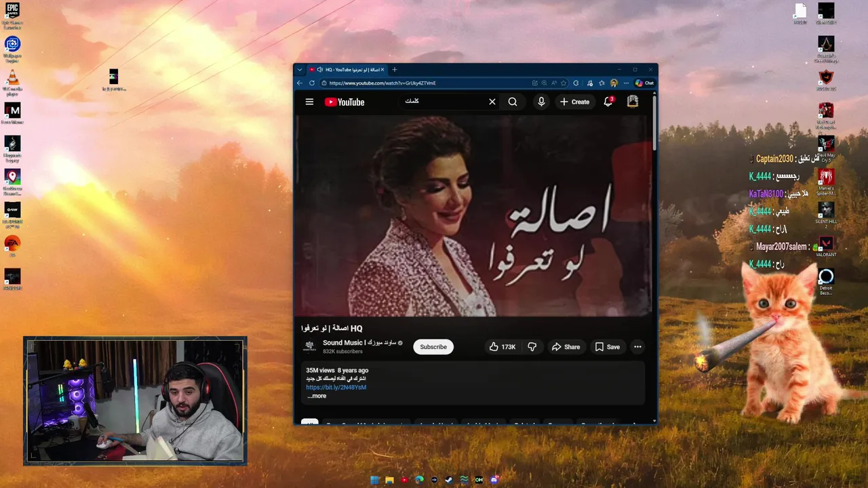Open Devil May Cry 5 desktop shortcut
868x488 pixels.
click(825, 148)
